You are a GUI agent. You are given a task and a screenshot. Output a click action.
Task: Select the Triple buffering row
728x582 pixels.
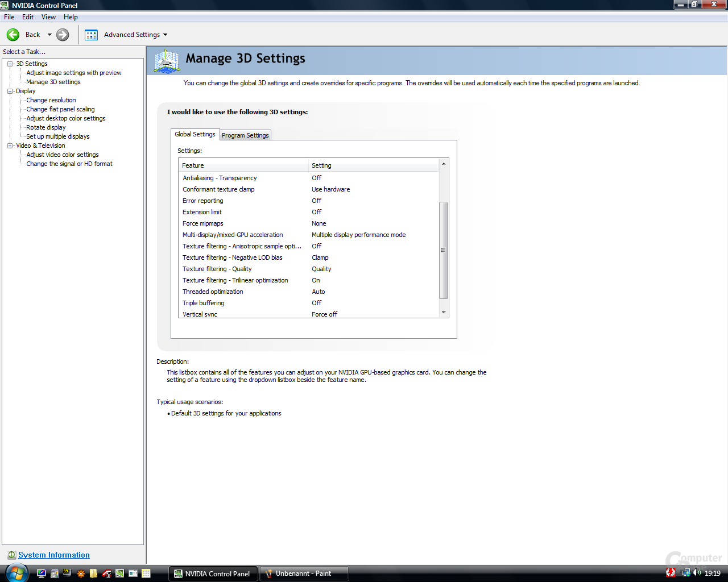tap(309, 303)
